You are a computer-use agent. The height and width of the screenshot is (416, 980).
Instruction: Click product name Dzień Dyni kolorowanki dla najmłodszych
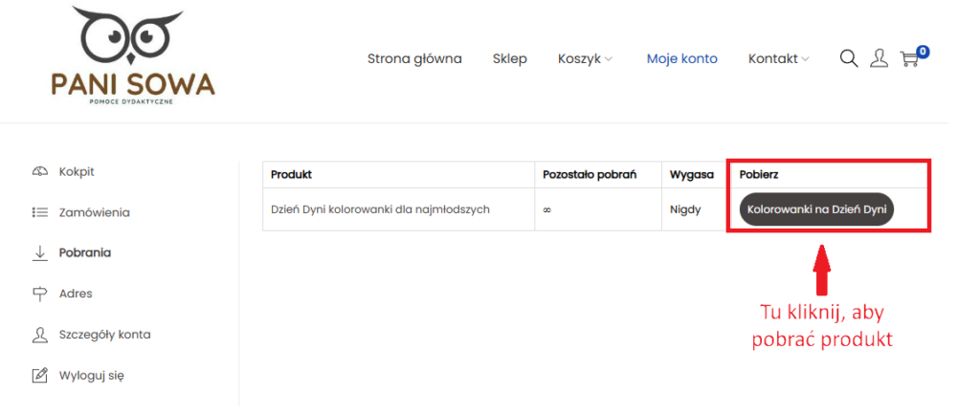tap(380, 209)
